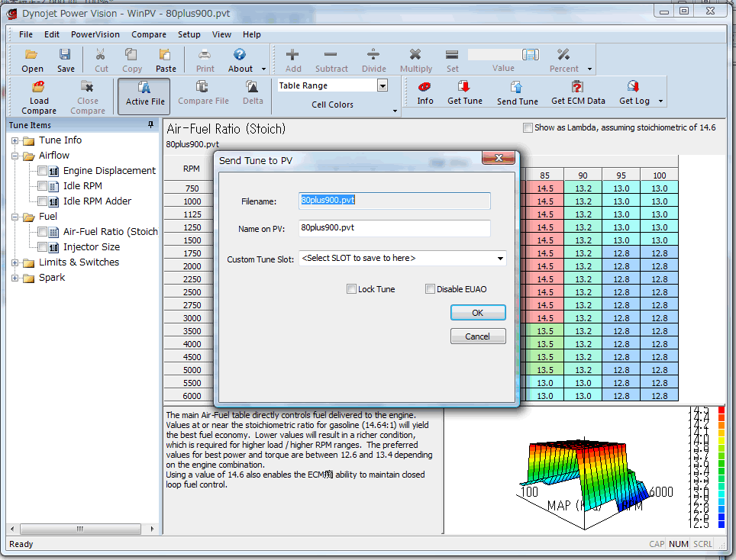Click the Get Tune icon

tap(464, 87)
